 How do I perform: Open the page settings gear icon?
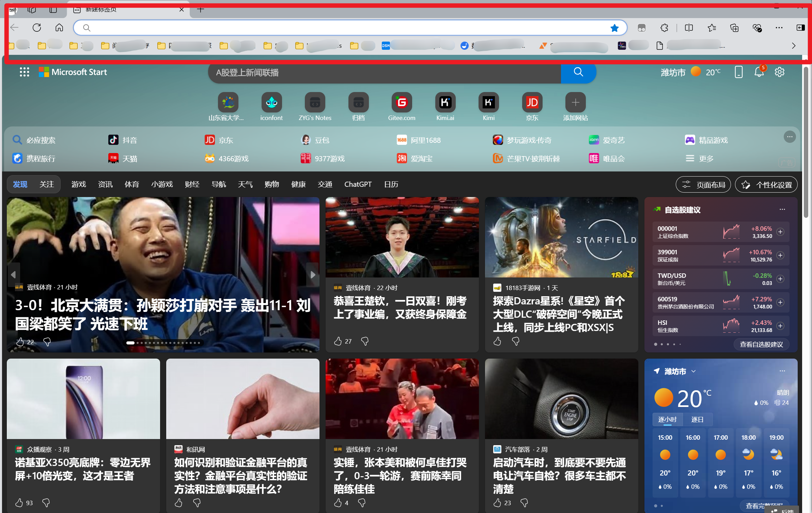[x=779, y=72]
